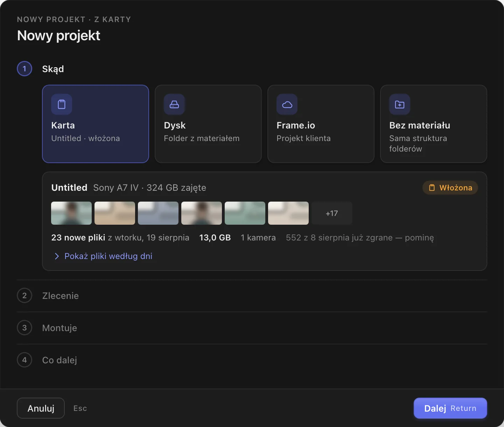Click the Nowy projekt title
Image resolution: width=504 pixels, height=427 pixels.
point(58,36)
